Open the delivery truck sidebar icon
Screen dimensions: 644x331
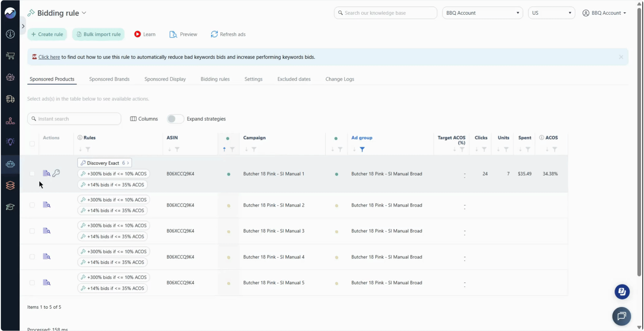[10, 99]
